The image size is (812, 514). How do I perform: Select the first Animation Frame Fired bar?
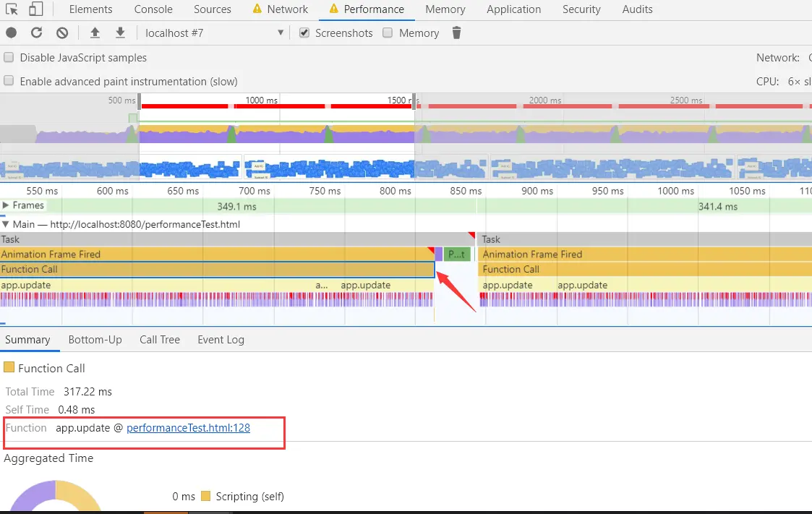[217, 254]
